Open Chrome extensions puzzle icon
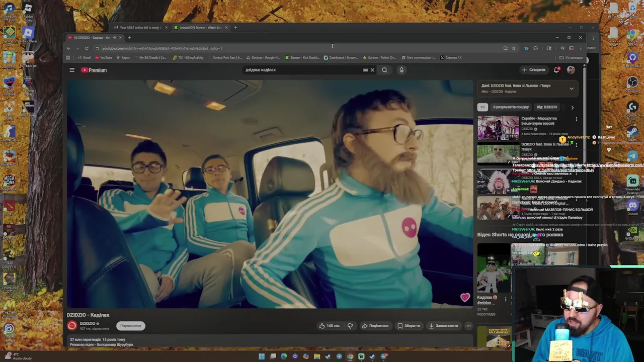Image resolution: width=644 pixels, height=362 pixels. click(535, 48)
